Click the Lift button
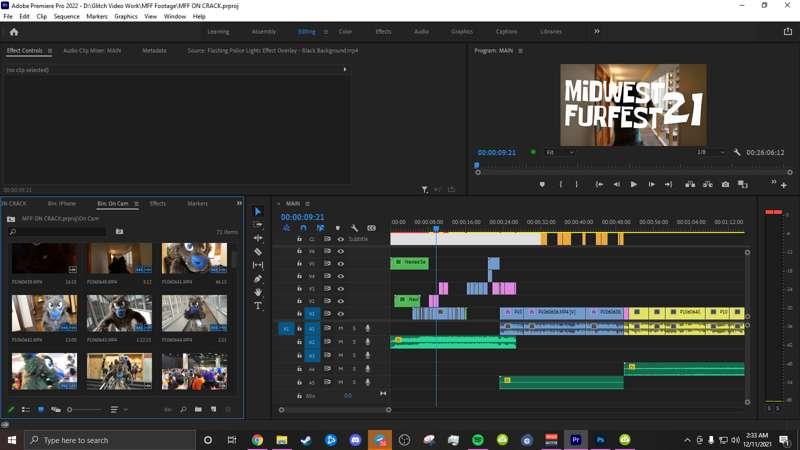 pos(690,185)
